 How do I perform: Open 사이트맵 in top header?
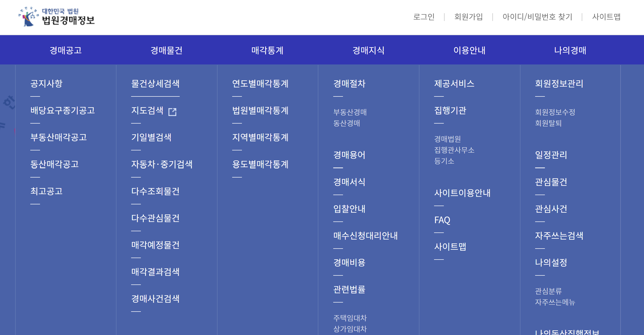point(606,17)
